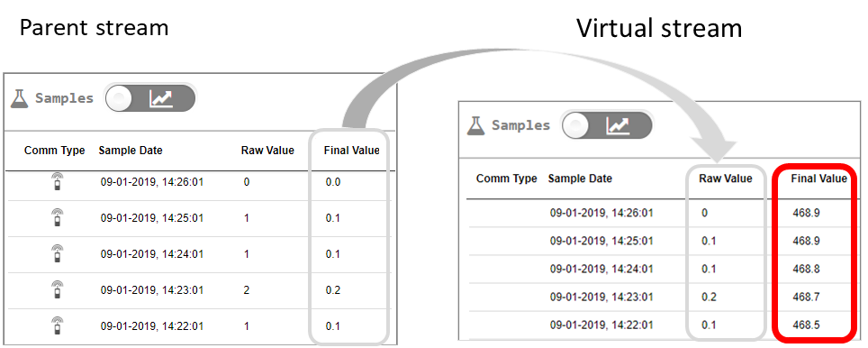This screenshot has width=868, height=348.
Task: Click the chart icon on Virtual stream toggle
Action: point(618,126)
